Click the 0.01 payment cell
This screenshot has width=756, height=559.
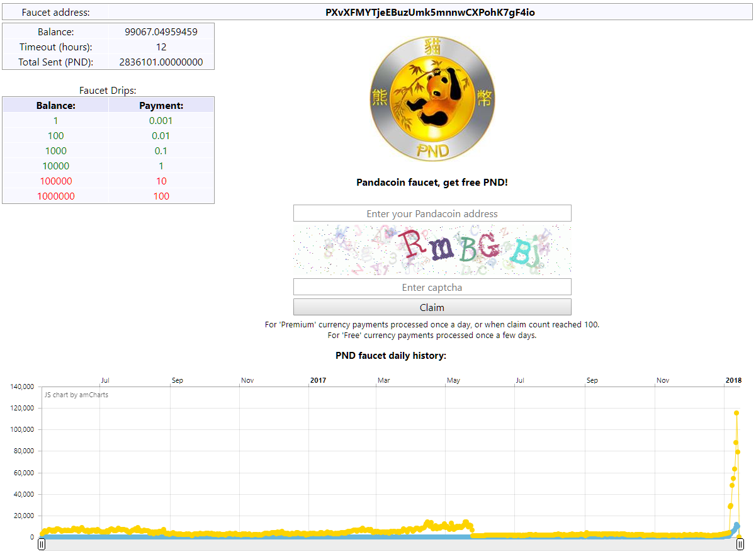pos(161,135)
